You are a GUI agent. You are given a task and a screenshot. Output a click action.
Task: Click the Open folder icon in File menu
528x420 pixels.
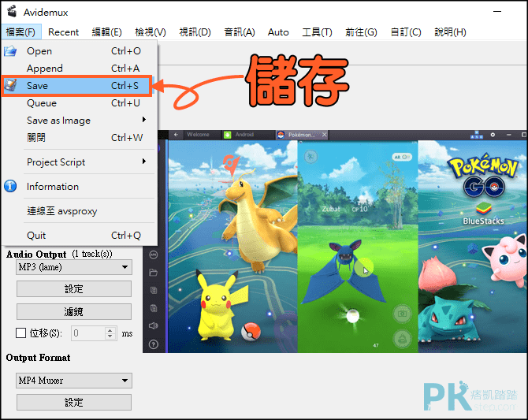(10, 51)
